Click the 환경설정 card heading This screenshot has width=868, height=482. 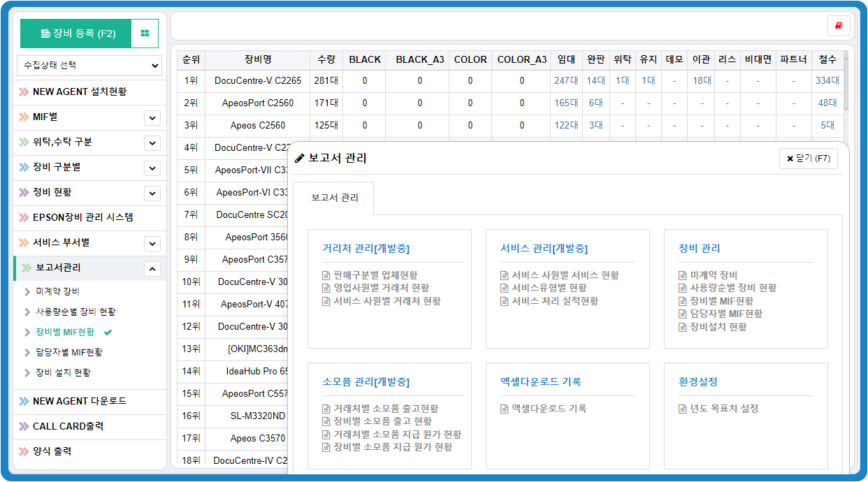(x=698, y=382)
